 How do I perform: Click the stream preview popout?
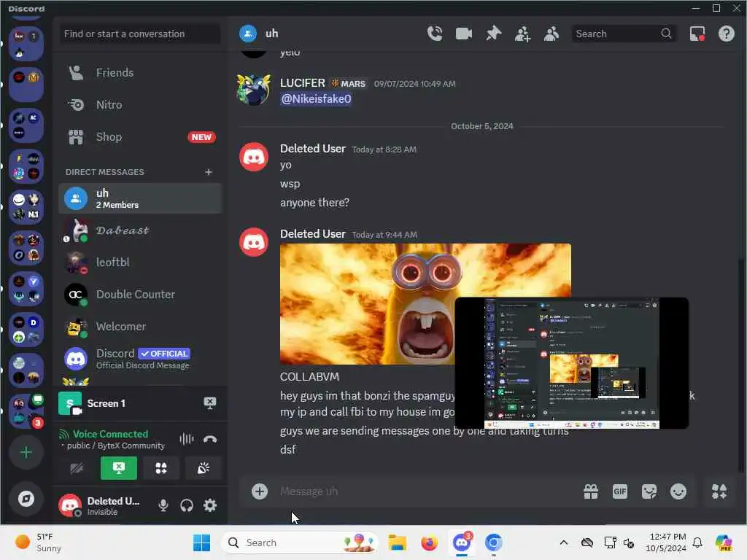point(572,363)
